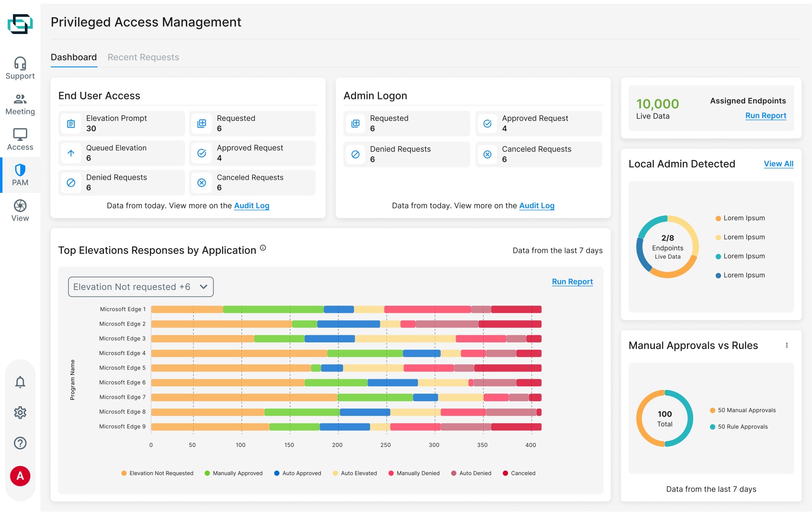Viewport: 812px width, 518px height.
Task: Open the settings gear icon
Action: click(20, 412)
